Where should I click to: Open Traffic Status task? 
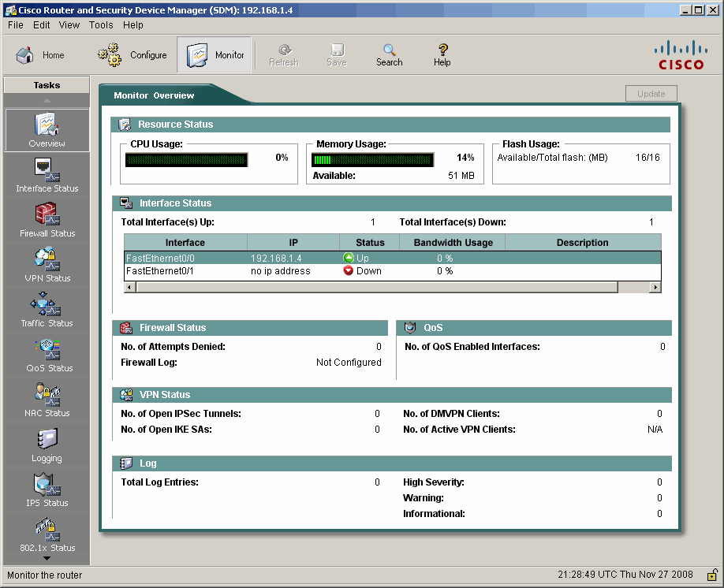47,310
